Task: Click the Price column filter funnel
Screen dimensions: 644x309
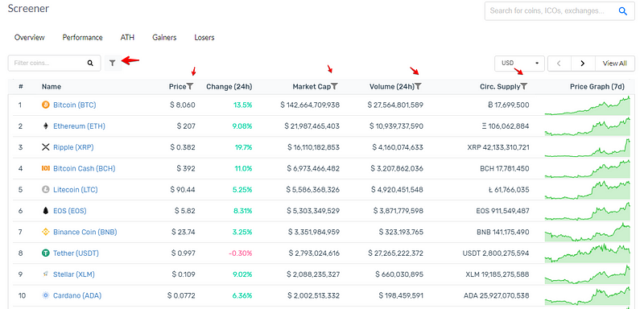Action: (x=190, y=86)
